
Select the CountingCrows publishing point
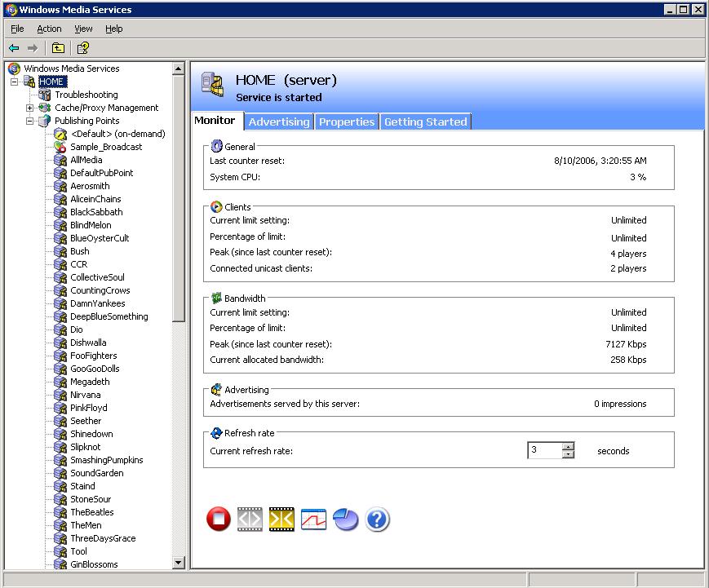pos(100,291)
